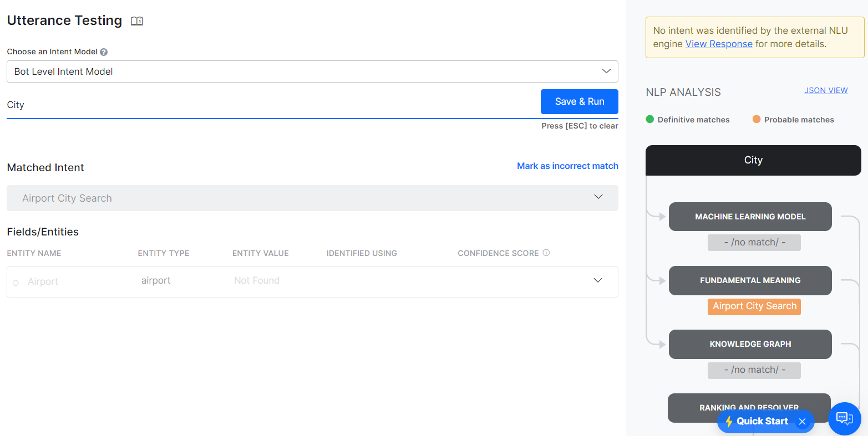This screenshot has height=436, width=868.
Task: Open the View Response link
Action: point(719,44)
